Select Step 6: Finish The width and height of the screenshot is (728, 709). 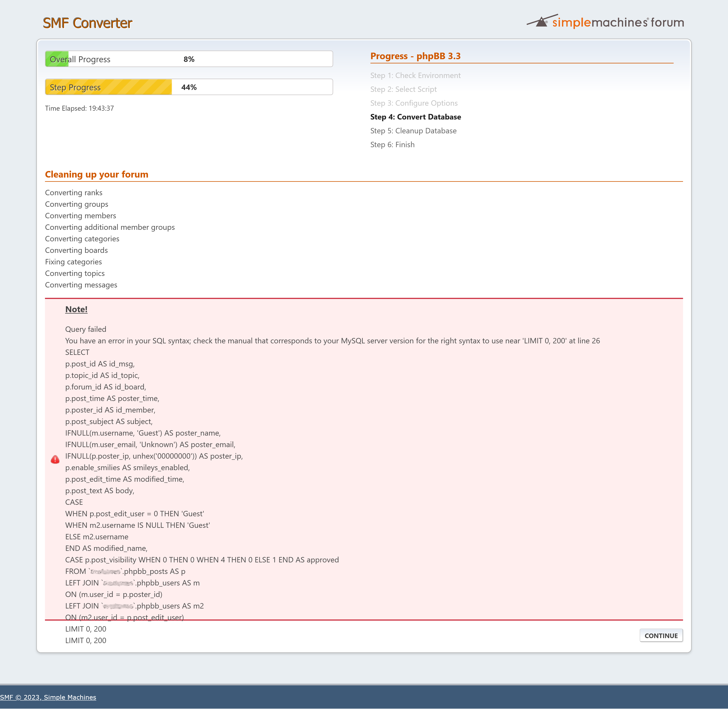click(392, 144)
